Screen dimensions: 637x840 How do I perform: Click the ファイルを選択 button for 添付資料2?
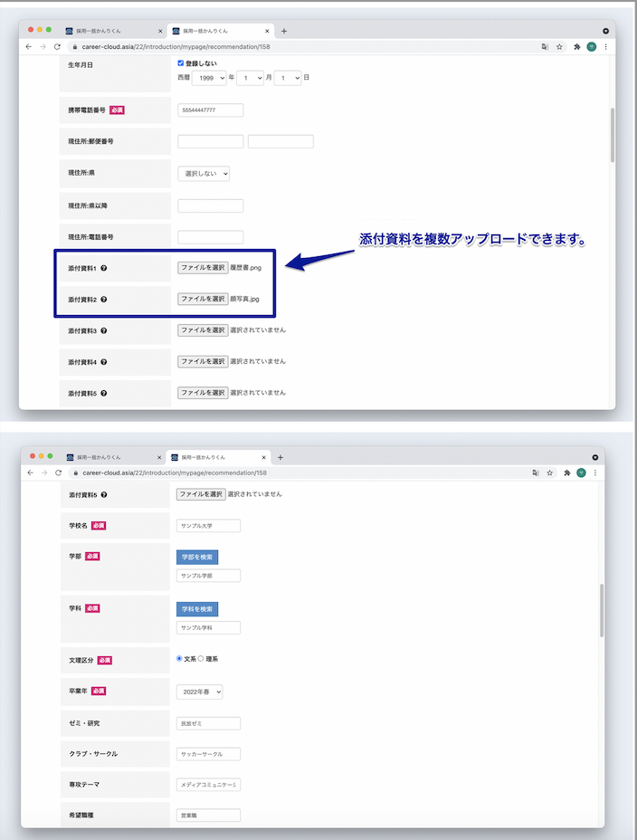coord(203,299)
